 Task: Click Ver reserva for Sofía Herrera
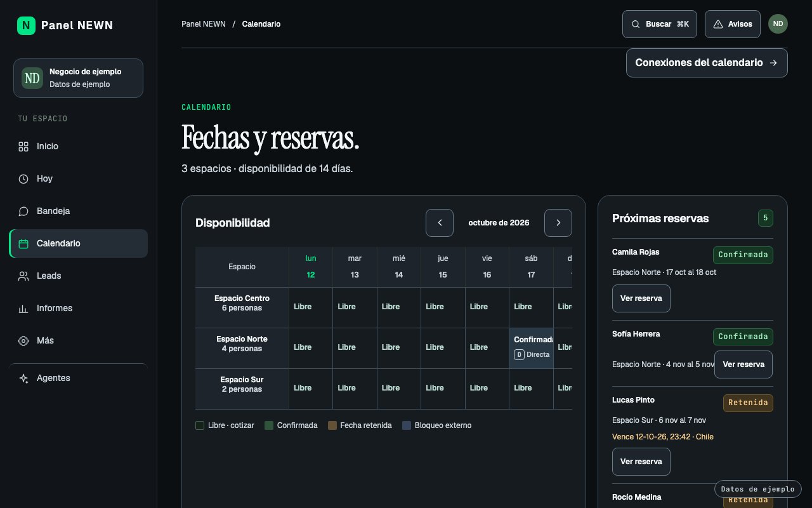pos(743,364)
